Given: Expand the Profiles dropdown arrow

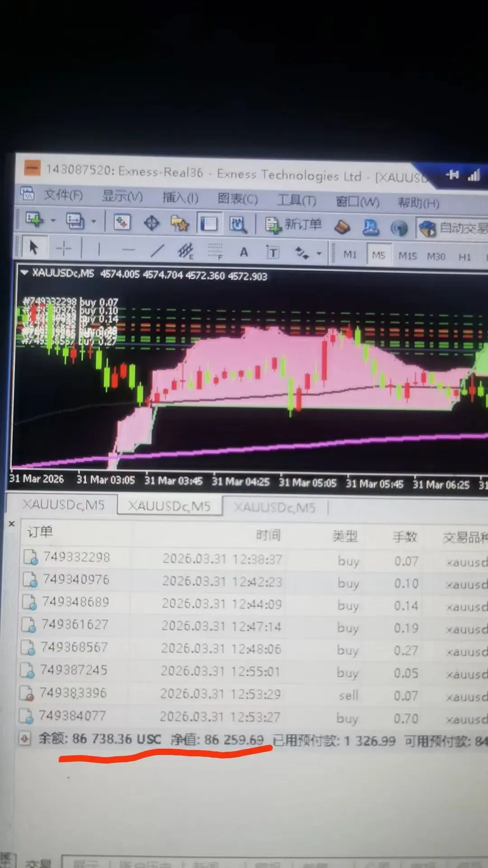Looking at the screenshot, I should [x=94, y=222].
